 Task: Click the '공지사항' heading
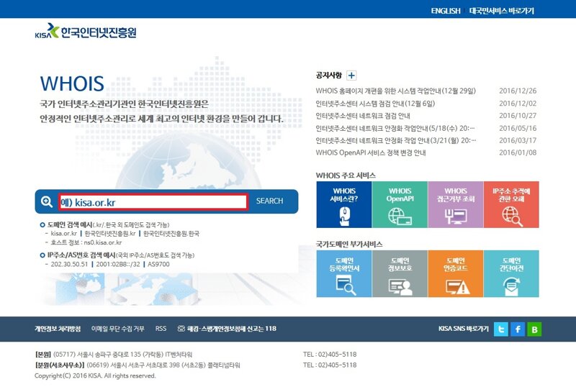click(x=328, y=76)
